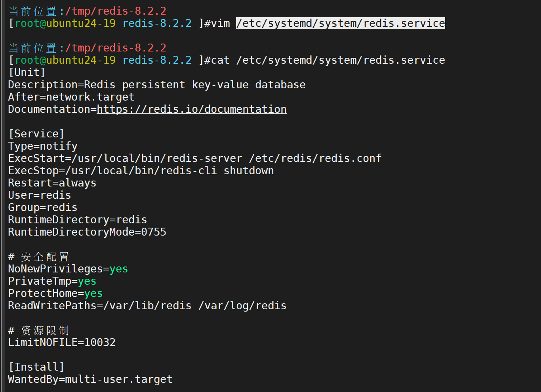Click the NoNewPrivileges=yes line
Image resolution: width=541 pixels, height=392 pixels.
(68, 269)
